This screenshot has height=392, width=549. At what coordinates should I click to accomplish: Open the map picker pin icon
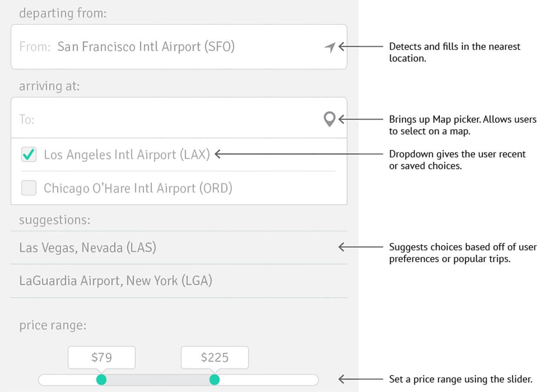pyautogui.click(x=330, y=119)
